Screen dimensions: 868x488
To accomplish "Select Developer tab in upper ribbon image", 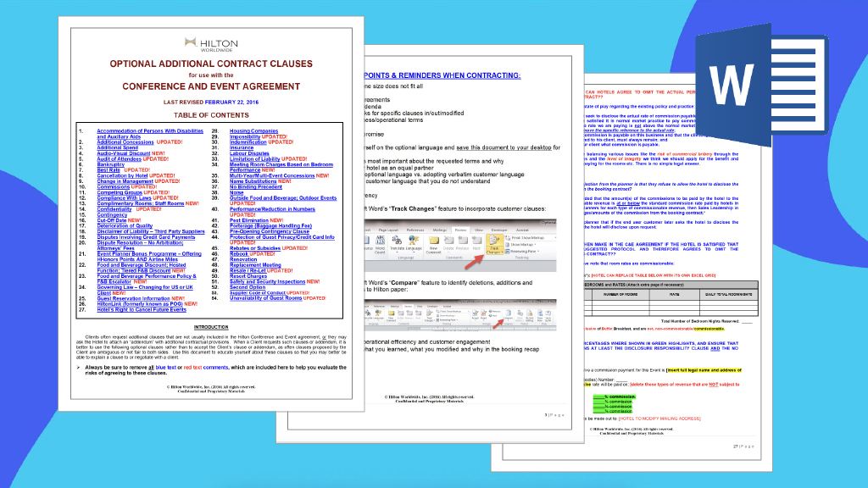I will point(499,230).
